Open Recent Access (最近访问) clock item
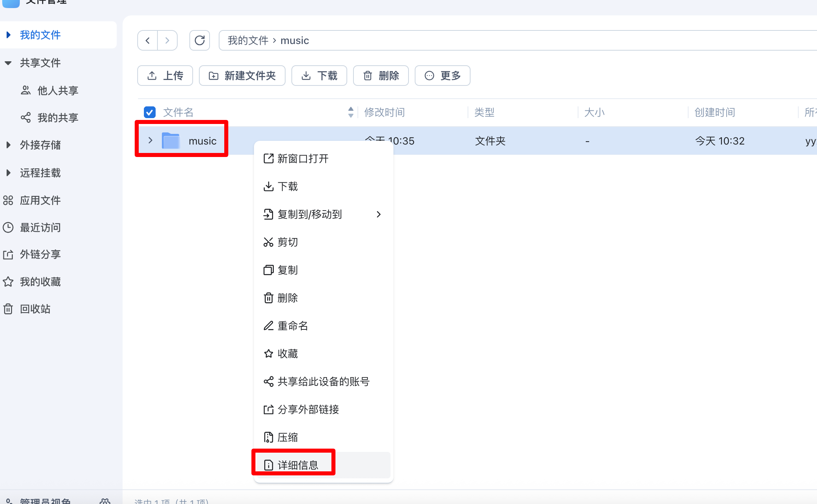The image size is (817, 504). pos(40,227)
